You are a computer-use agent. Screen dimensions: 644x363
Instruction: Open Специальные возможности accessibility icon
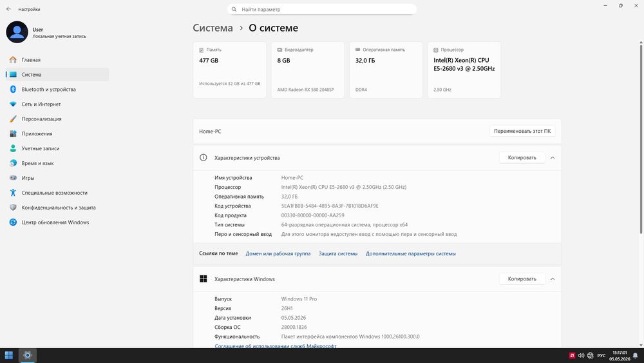[x=13, y=193]
